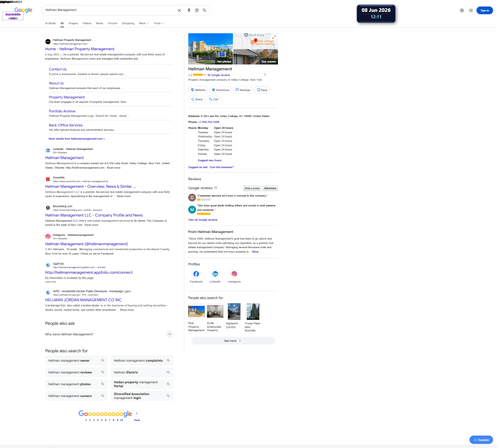Open HELLMAN JORDAN MANAGEMENT CO INC result
This screenshot has height=448, width=500.
pos(83,300)
